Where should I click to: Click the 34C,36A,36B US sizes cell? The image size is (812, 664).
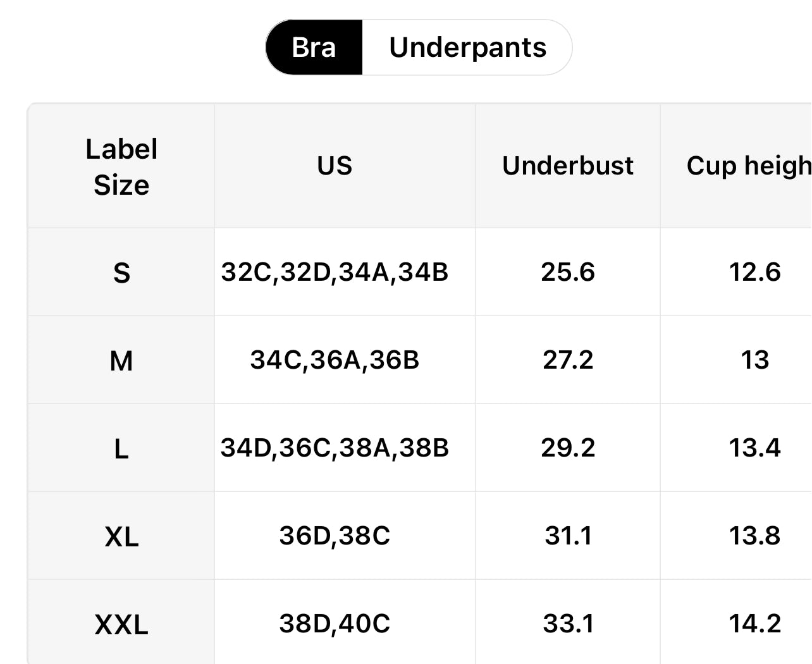[x=335, y=360]
